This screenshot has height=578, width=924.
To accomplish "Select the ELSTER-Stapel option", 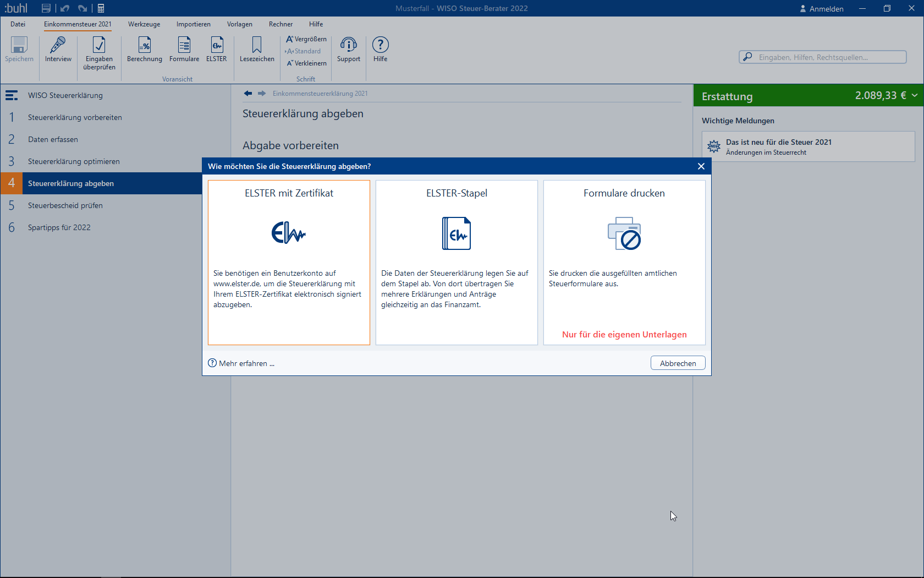I will coord(457,263).
